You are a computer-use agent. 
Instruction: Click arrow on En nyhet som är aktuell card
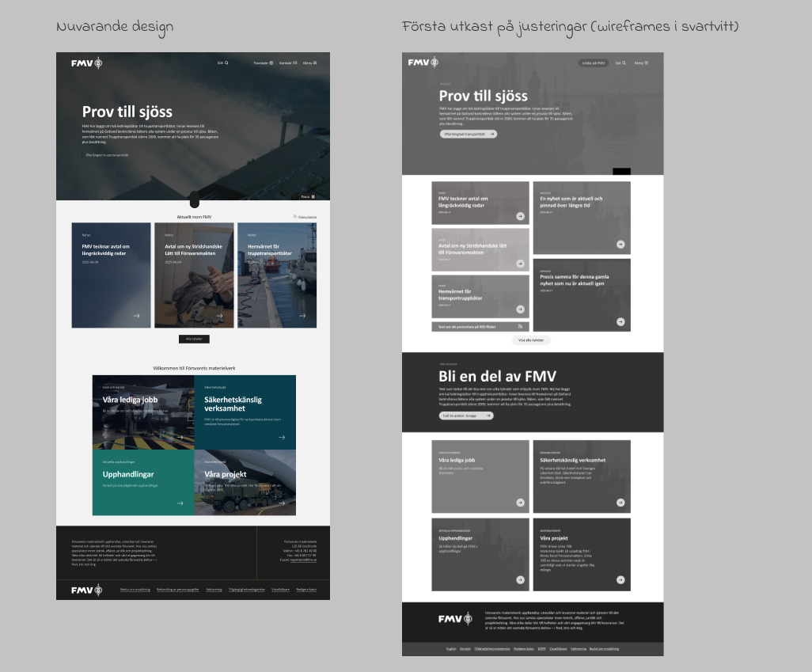click(620, 245)
